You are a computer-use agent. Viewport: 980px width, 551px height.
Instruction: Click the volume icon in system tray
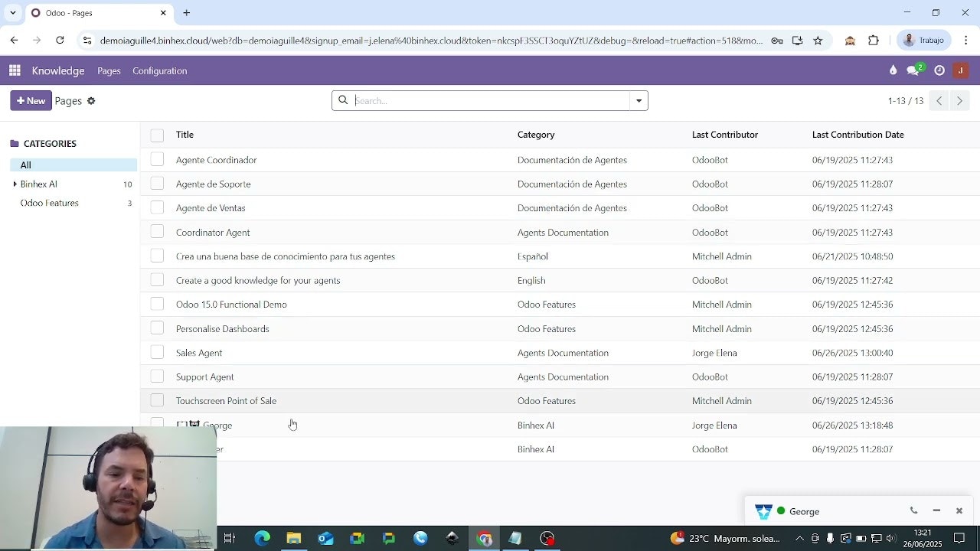point(890,539)
